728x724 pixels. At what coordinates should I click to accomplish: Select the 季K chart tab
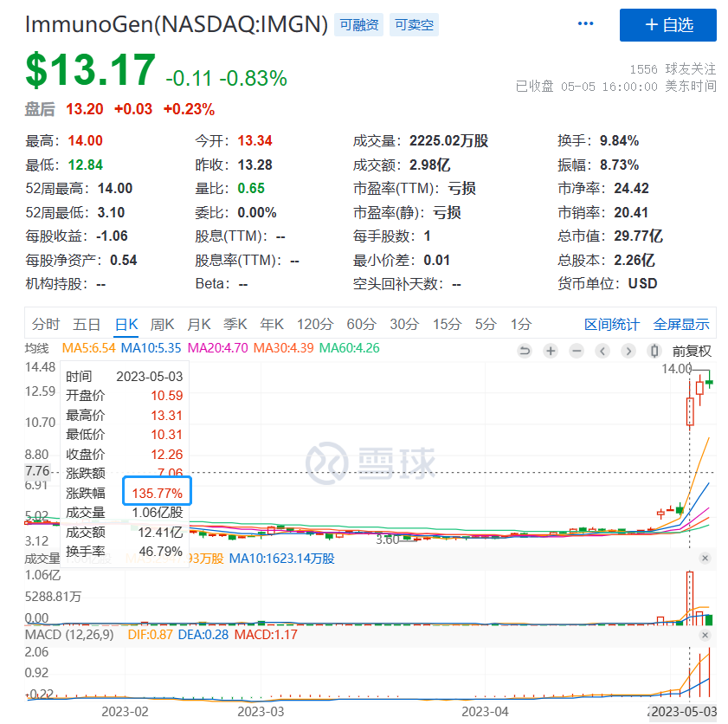[x=235, y=324]
